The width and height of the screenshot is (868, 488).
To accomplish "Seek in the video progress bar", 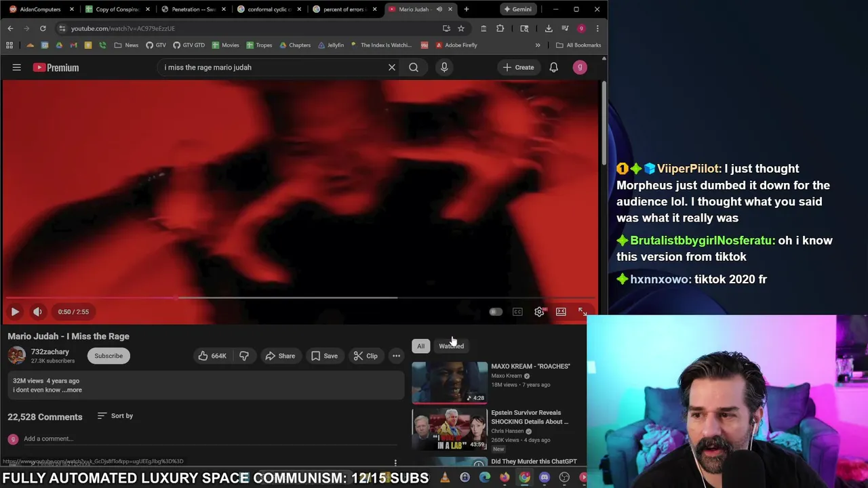I will pos(300,298).
